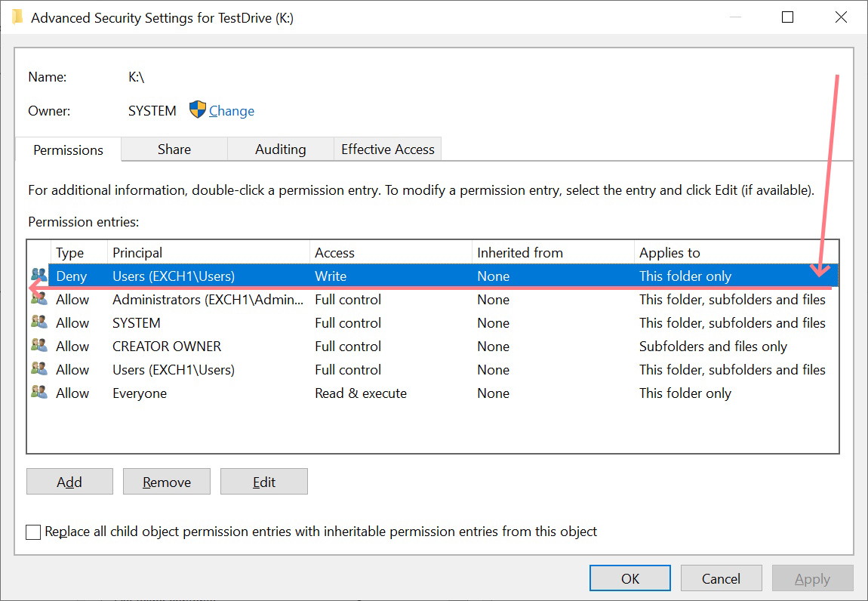The image size is (868, 601).
Task: Switch to the Share tab
Action: tap(174, 149)
